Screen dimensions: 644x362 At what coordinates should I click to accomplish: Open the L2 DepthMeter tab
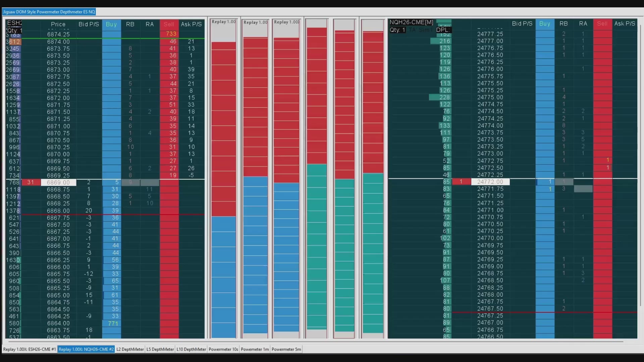[x=130, y=349]
